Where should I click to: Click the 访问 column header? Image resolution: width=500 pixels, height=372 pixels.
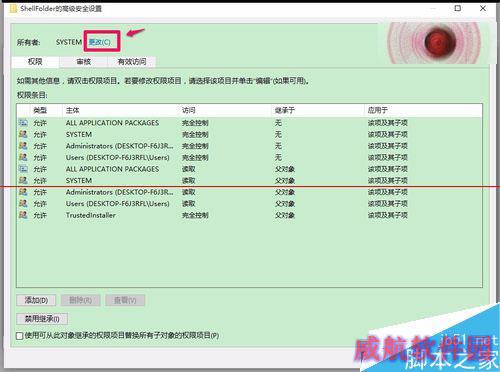click(225, 110)
